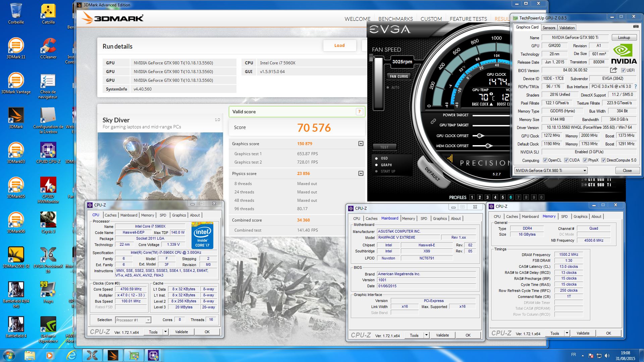Click the Close button in GPU-Z

point(627,171)
